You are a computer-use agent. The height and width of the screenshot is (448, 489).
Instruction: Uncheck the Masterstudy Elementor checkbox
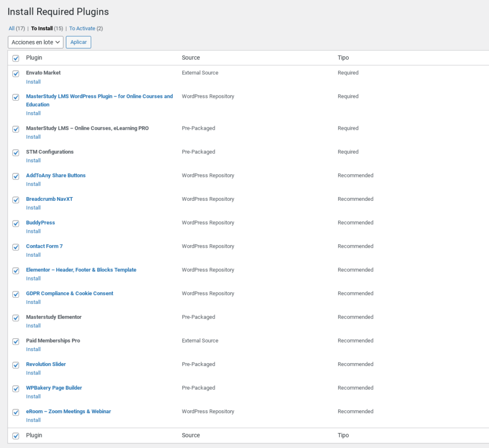click(x=16, y=318)
